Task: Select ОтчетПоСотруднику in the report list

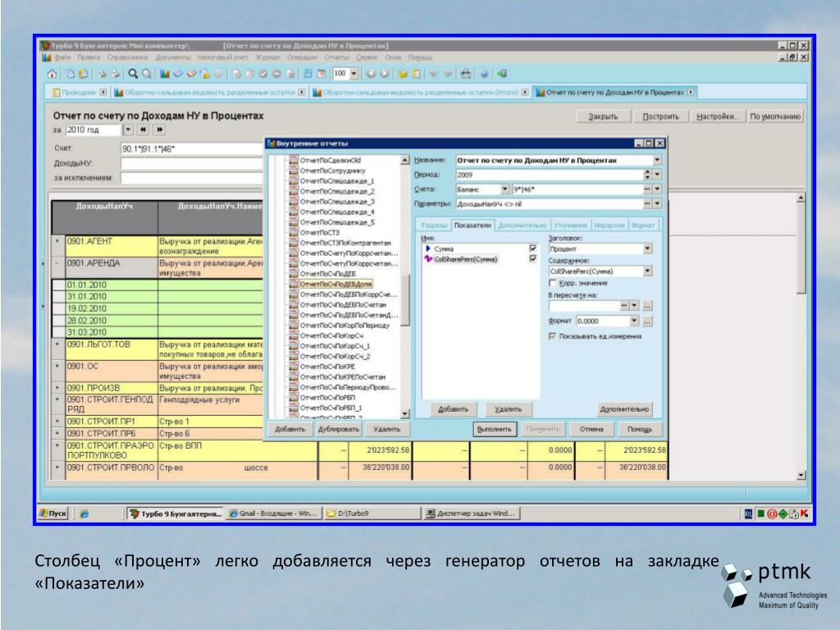Action: click(332, 171)
